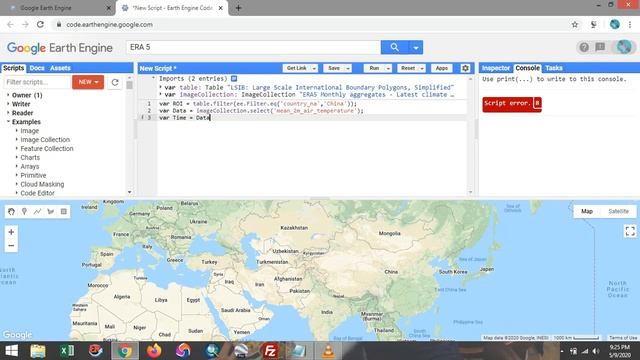
Task: Switch to the Console tab
Action: pyautogui.click(x=527, y=68)
